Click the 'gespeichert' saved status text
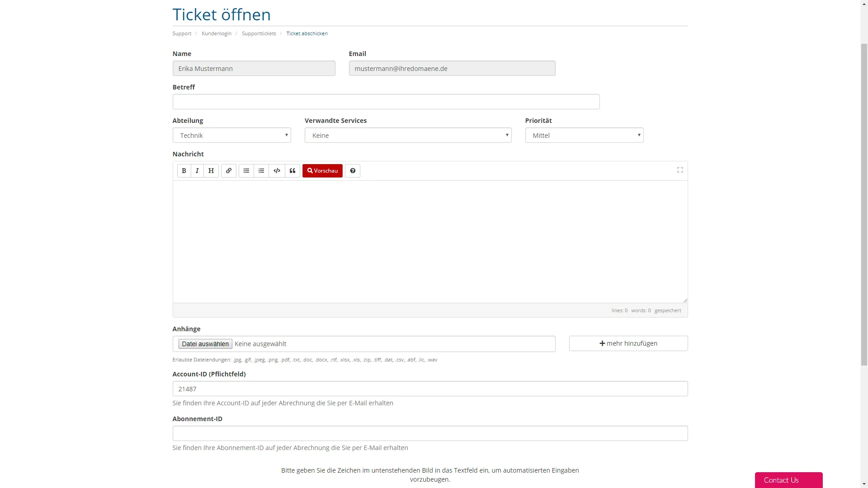 [668, 310]
